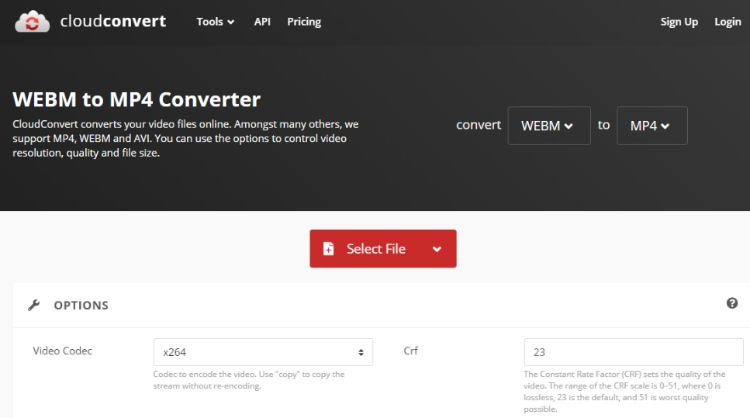Screen dimensions: 750x418
Task: Click the Crf input field showing 23
Action: click(x=633, y=352)
